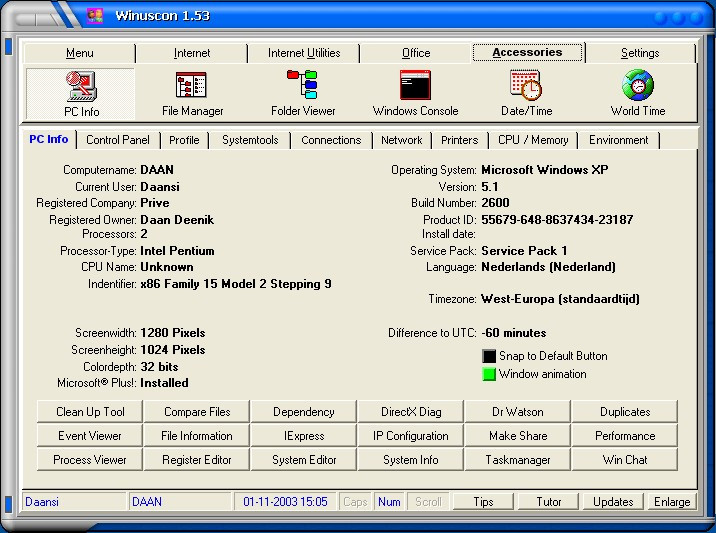Open the Date/Time calendar icon
This screenshot has width=716, height=533.
(526, 94)
